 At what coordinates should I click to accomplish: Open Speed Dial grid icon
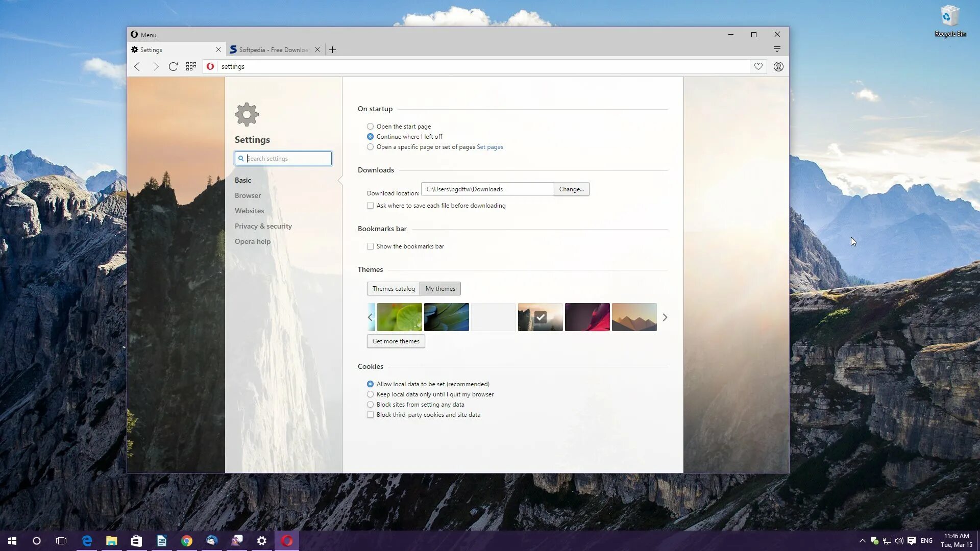[191, 66]
